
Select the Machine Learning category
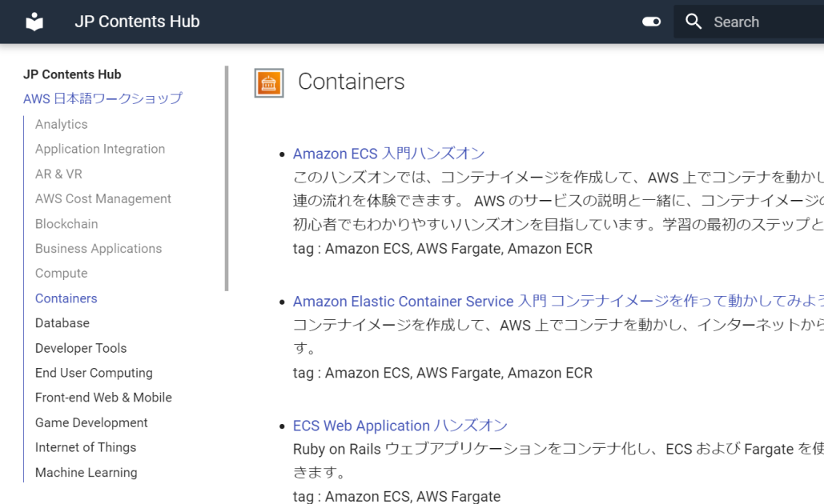[86, 472]
